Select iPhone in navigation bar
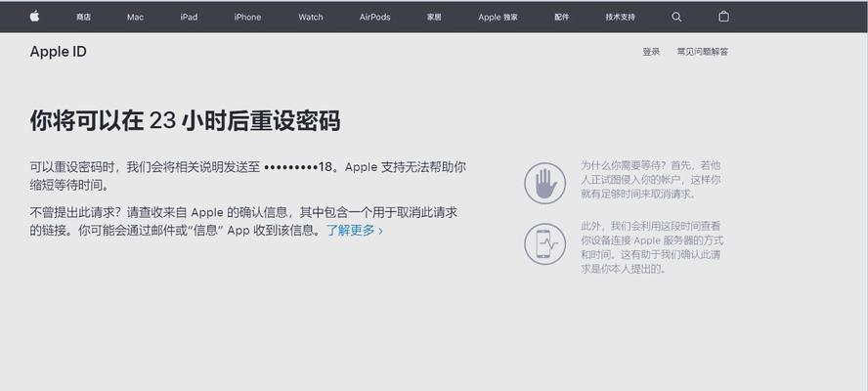The image size is (868, 391). 247,18
